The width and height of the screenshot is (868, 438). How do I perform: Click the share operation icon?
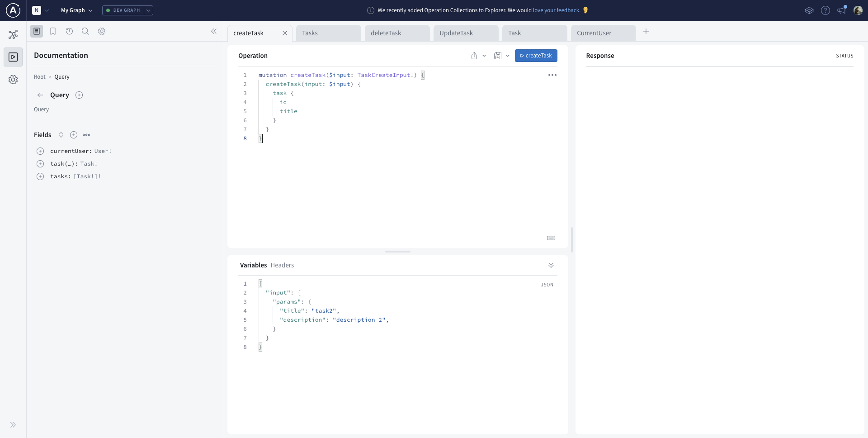pos(474,56)
